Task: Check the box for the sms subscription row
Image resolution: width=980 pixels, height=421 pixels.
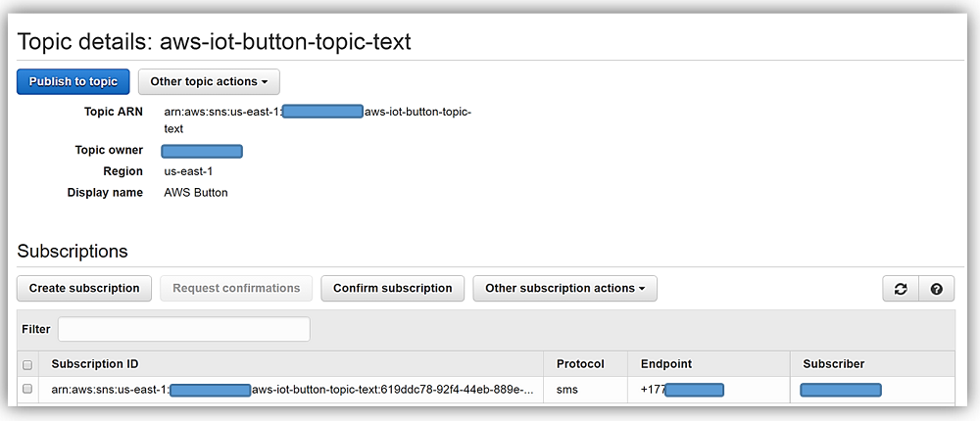Action: (27, 389)
